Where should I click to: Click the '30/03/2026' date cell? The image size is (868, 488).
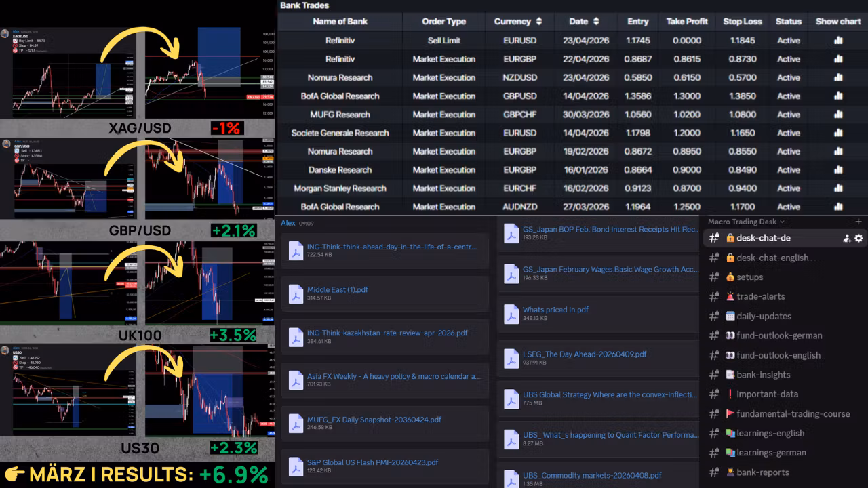pos(586,115)
